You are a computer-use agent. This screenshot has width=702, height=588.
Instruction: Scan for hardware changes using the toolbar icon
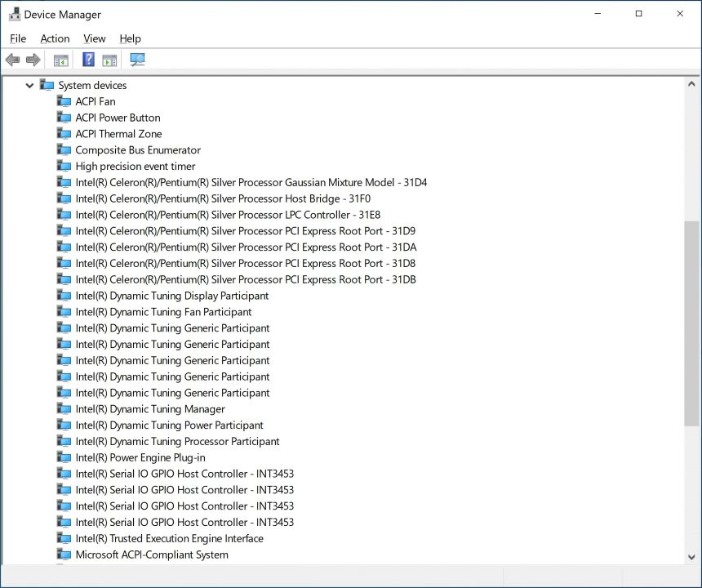(136, 59)
